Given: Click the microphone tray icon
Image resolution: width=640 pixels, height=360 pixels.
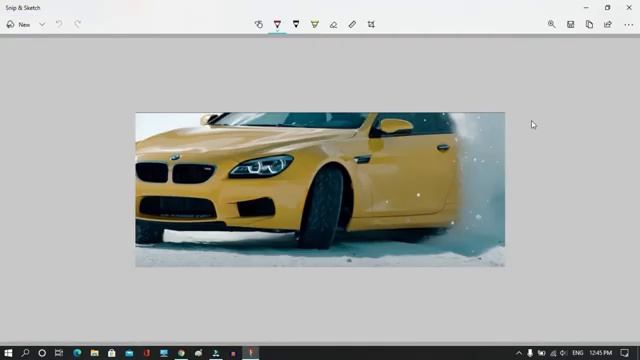Looking at the screenshot, I should [x=530, y=353].
